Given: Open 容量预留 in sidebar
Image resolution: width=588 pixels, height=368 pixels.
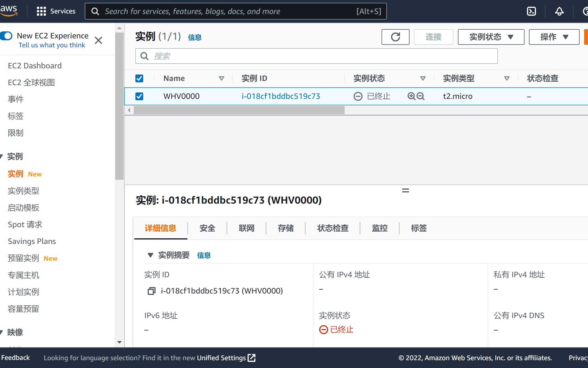Looking at the screenshot, I should click(x=23, y=309).
